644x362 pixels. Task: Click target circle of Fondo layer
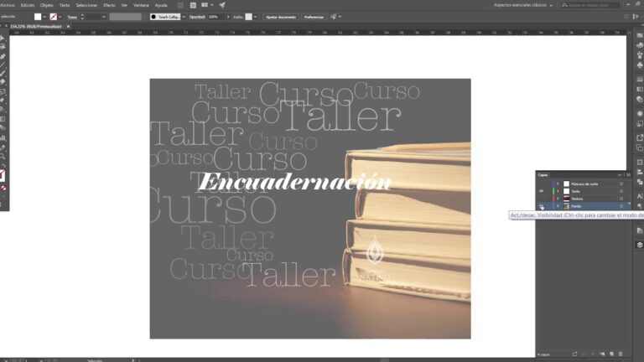tap(621, 206)
